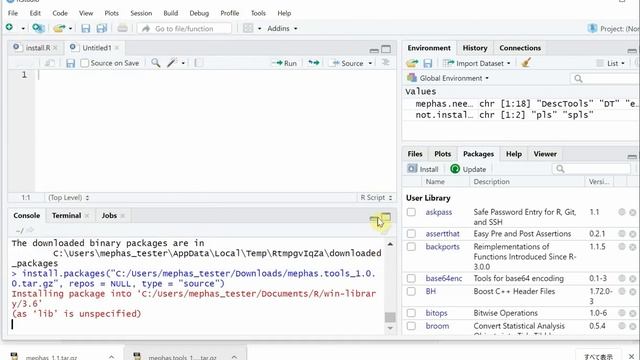This screenshot has height=360, width=640.
Task: Switch to the Plots tab
Action: click(442, 154)
